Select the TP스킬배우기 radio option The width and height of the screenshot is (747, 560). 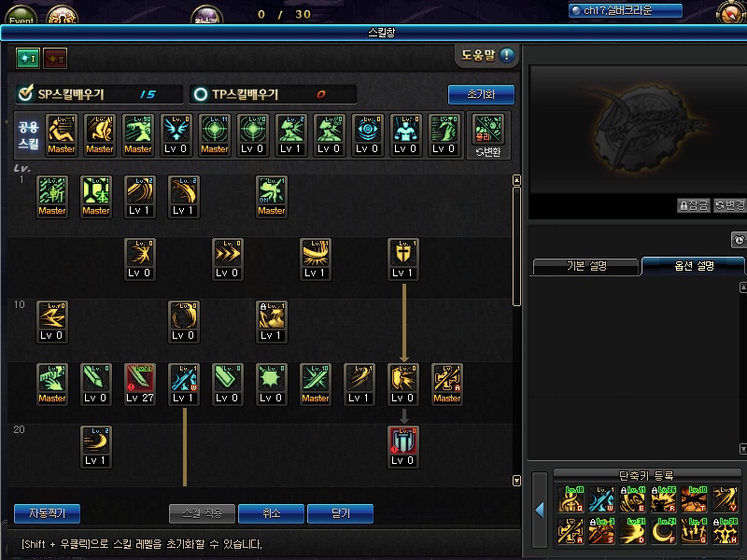click(x=201, y=94)
